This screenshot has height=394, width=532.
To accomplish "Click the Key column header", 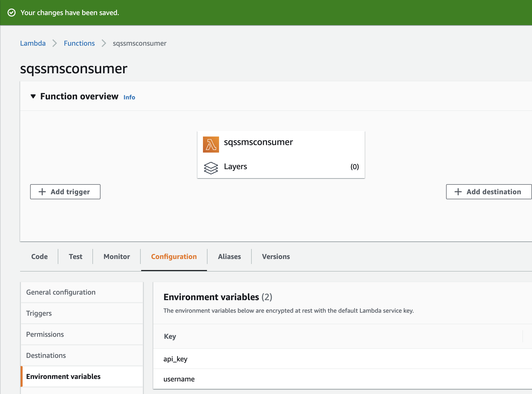I will (170, 336).
